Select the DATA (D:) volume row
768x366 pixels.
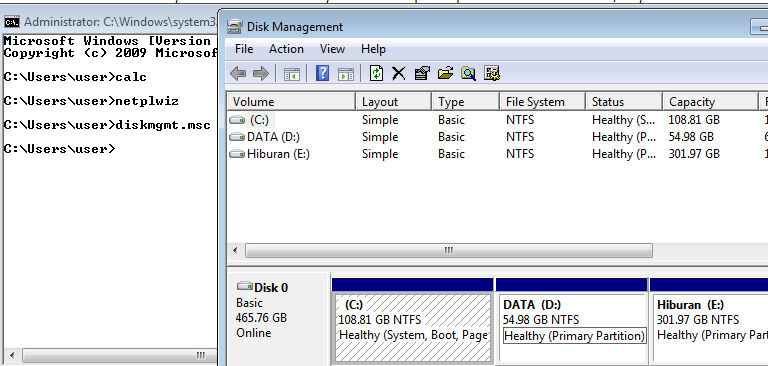coord(498,137)
